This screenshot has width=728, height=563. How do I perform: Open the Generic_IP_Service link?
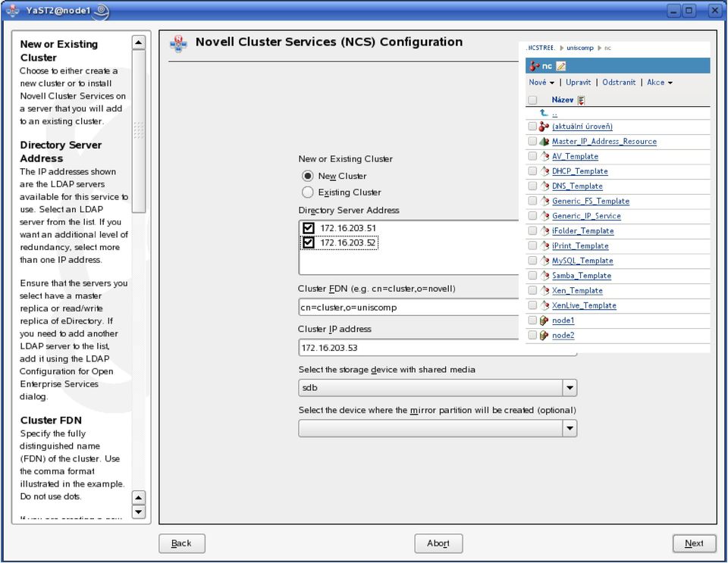(x=586, y=216)
